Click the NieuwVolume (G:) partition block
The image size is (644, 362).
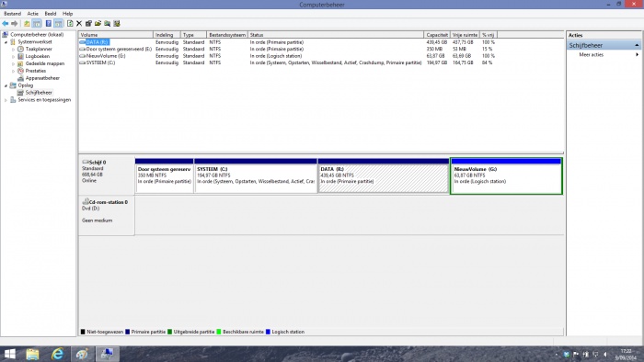[506, 175]
